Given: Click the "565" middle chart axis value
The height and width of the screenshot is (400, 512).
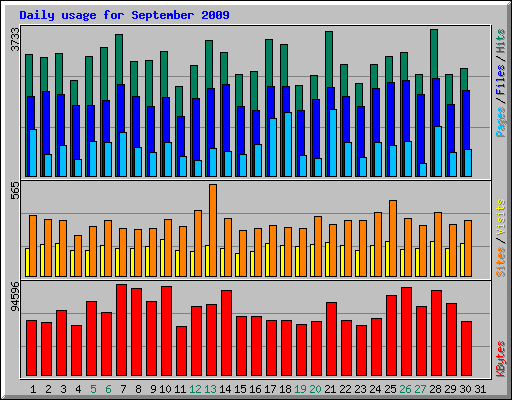Looking at the screenshot, I should pyautogui.click(x=15, y=191).
